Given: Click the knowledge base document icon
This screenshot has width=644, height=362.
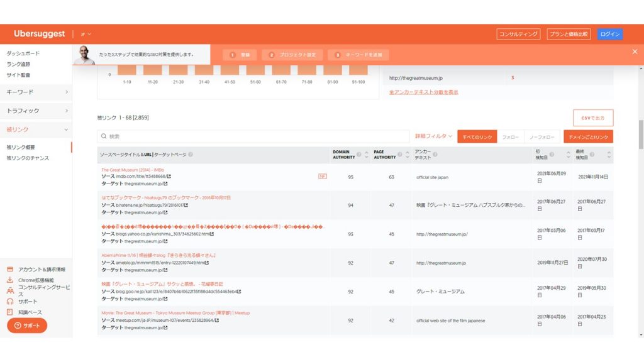Looking at the screenshot, I should [10, 312].
